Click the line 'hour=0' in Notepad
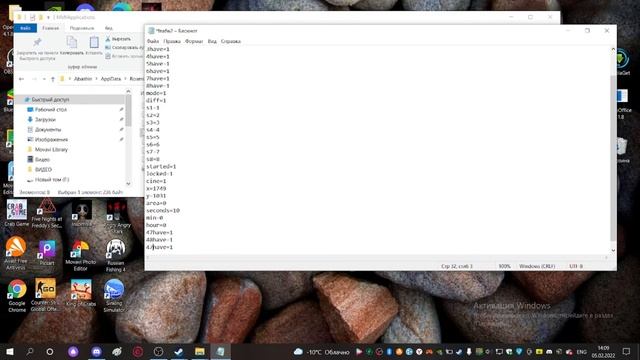 pyautogui.click(x=156, y=225)
